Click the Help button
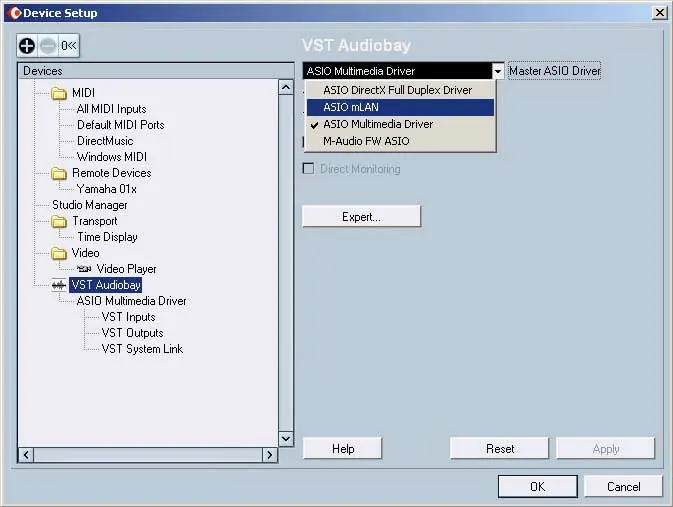 (343, 449)
